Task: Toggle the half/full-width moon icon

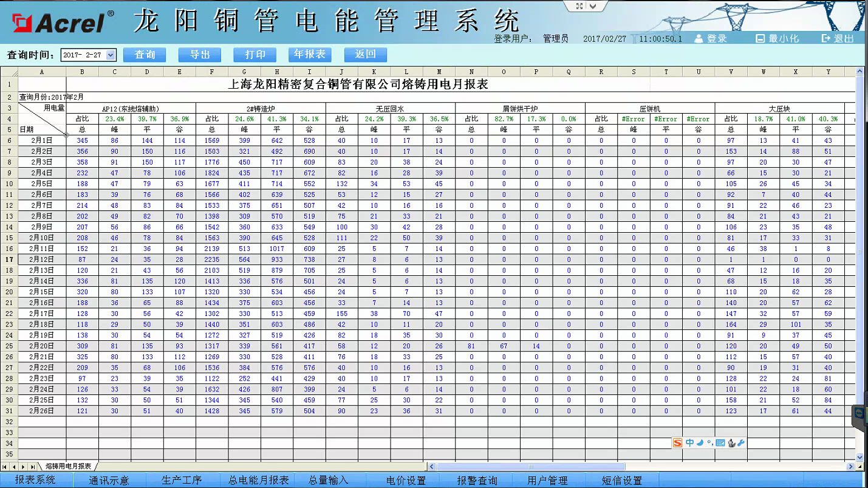Action: (700, 443)
